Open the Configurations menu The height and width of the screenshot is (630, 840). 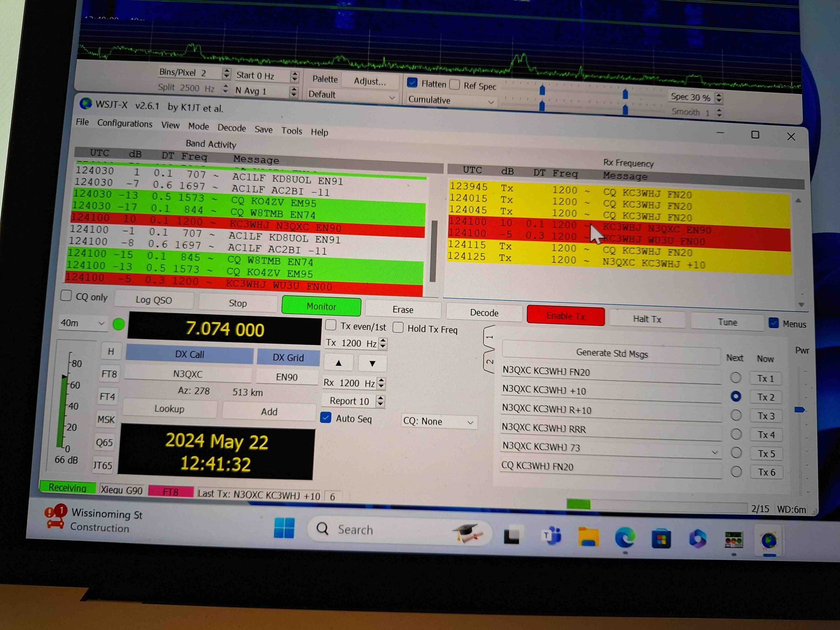coord(125,124)
